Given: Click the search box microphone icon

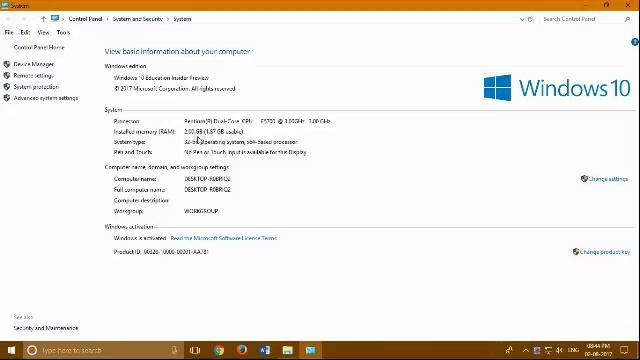Looking at the screenshot, I should coord(174,350).
